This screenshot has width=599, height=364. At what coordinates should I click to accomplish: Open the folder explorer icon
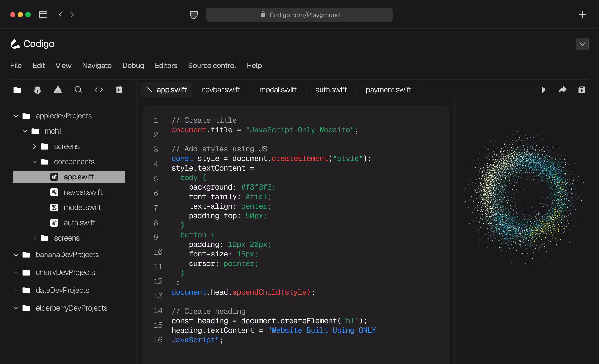17,90
